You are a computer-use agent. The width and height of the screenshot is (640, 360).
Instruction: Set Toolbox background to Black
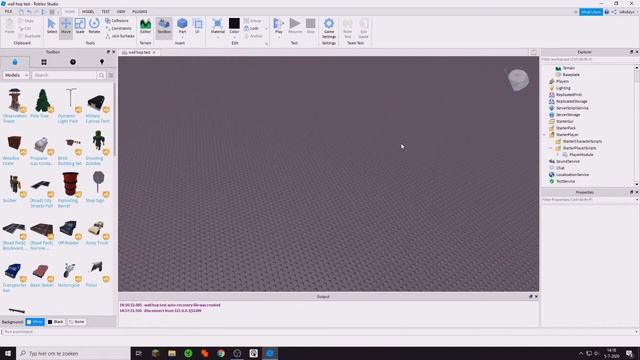click(x=56, y=322)
